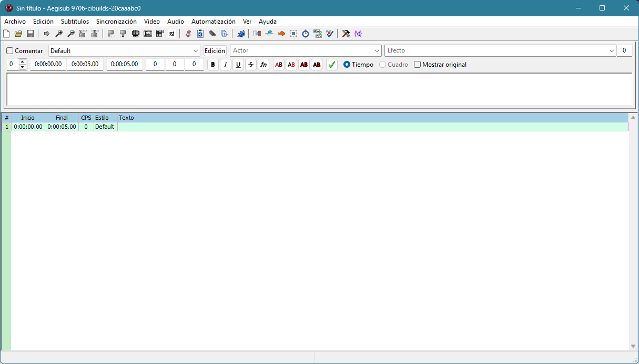Toggle bold formatting button
The image size is (639, 364).
212,65
